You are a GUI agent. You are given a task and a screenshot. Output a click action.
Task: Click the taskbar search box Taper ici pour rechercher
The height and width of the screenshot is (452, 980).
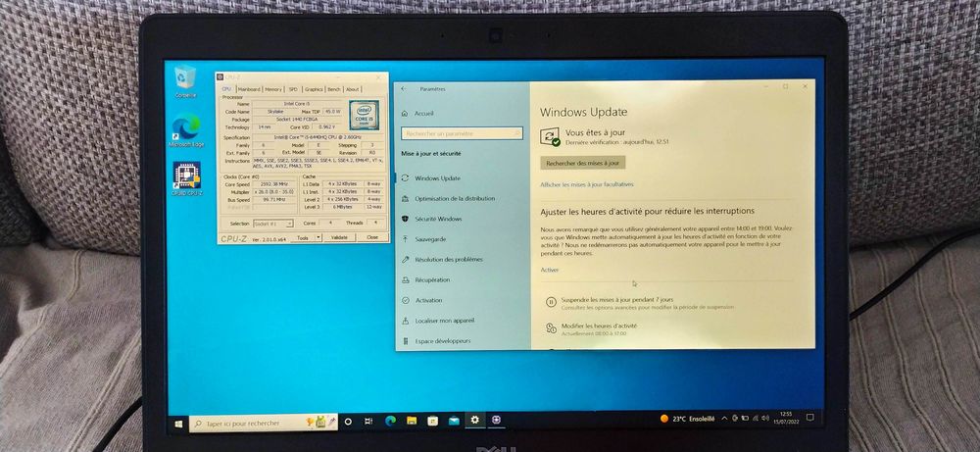click(263, 424)
